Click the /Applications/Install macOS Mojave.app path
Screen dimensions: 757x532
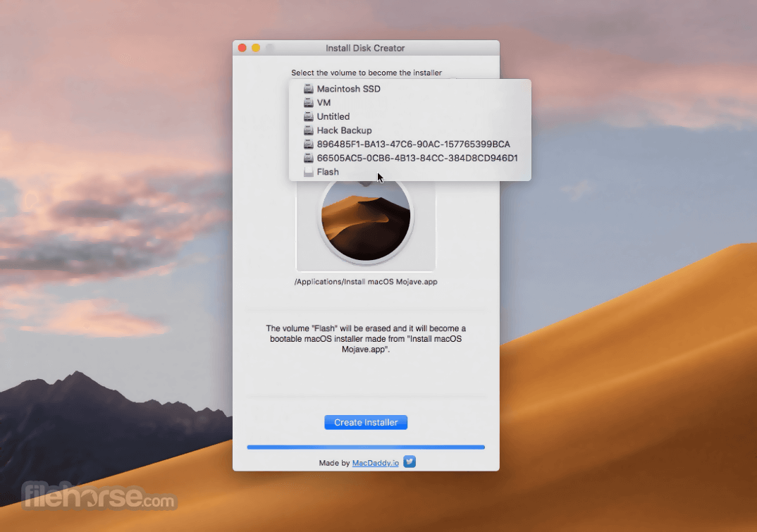tap(366, 282)
